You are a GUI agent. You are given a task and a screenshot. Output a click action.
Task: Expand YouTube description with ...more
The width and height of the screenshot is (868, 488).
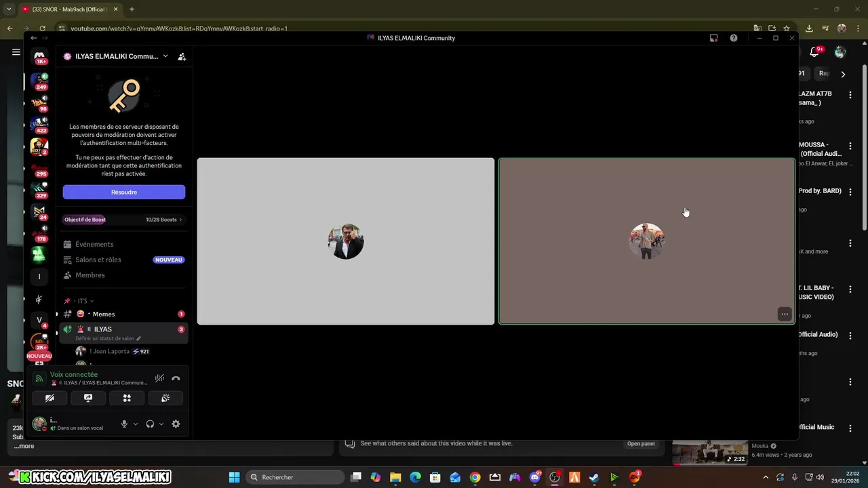[24, 446]
